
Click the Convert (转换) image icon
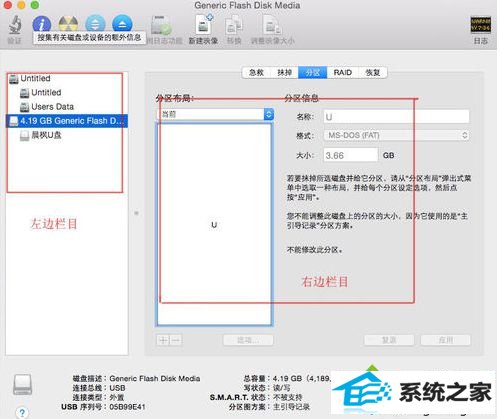pyautogui.click(x=234, y=26)
